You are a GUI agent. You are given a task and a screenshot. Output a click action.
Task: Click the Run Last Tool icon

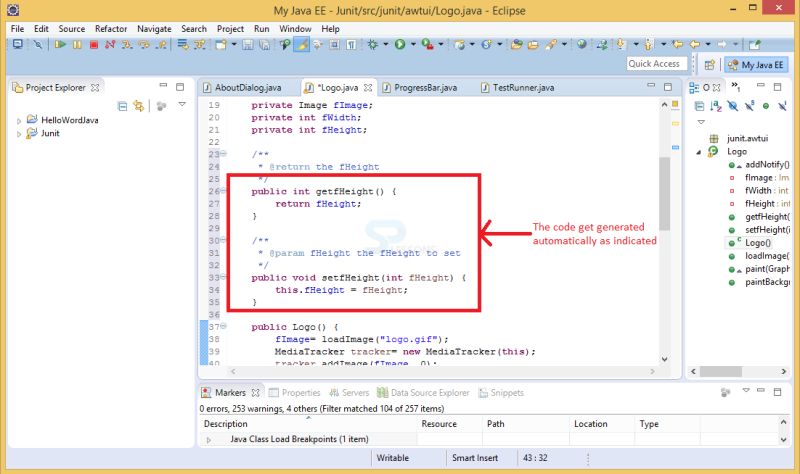(x=428, y=44)
